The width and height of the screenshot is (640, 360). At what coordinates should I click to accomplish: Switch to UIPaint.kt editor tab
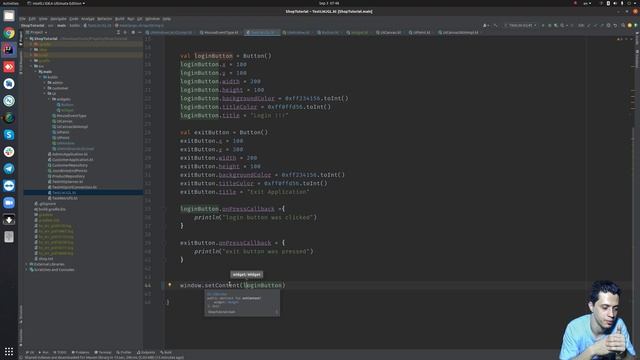coord(420,32)
